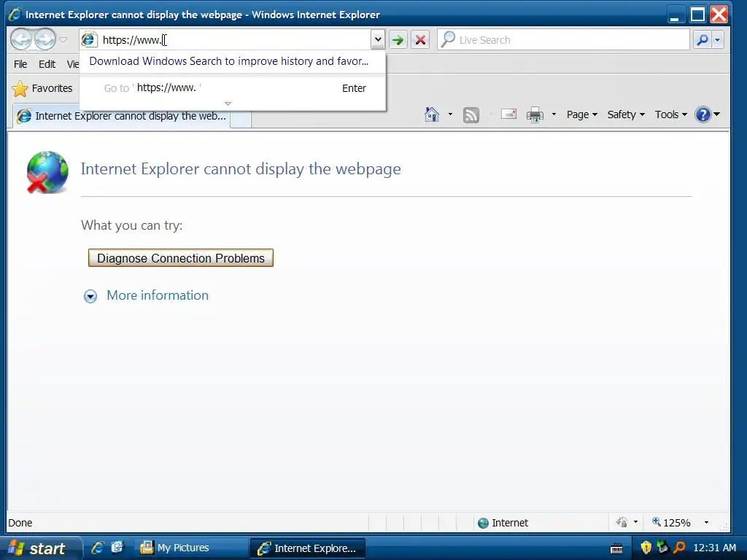This screenshot has height=560, width=747.
Task: Open the File menu
Action: point(20,64)
